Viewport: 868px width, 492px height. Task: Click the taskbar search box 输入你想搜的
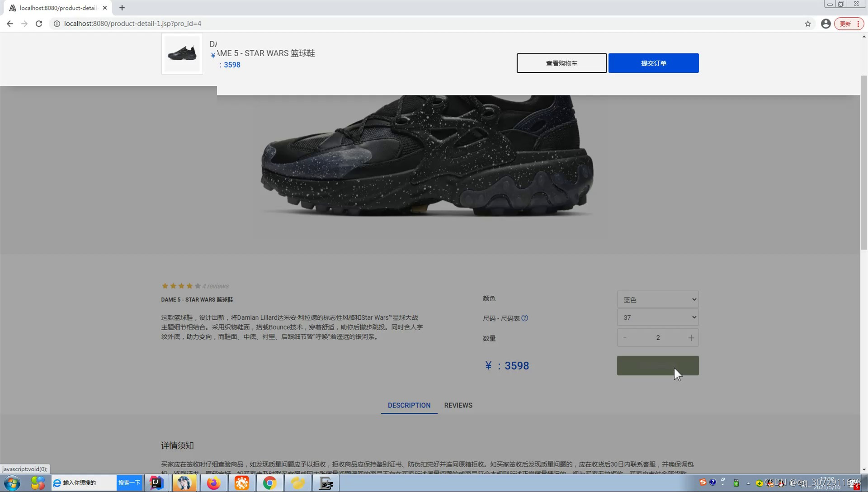84,483
